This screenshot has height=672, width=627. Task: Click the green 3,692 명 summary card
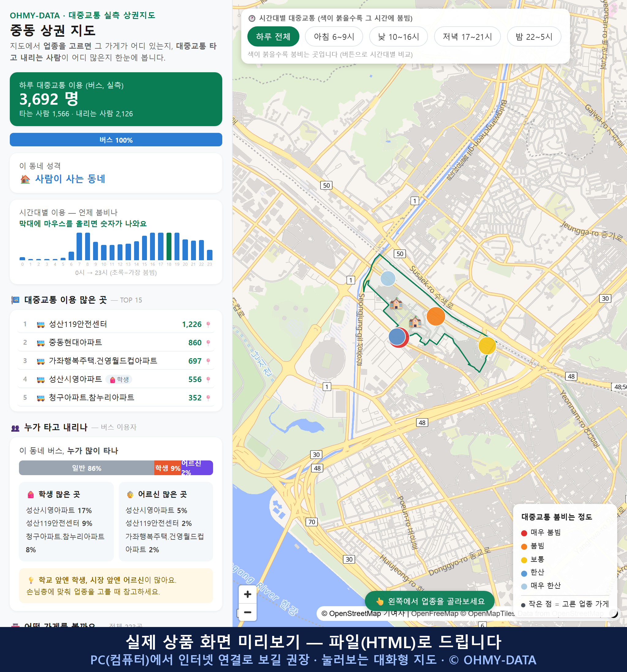116,99
